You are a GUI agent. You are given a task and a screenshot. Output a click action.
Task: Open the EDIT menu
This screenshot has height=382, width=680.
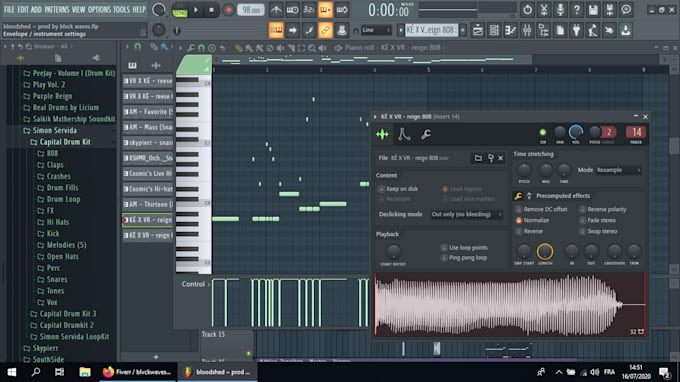click(23, 9)
